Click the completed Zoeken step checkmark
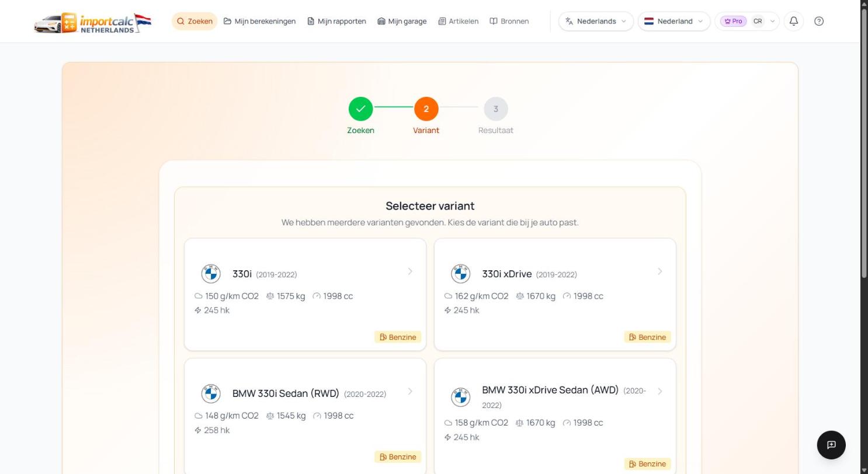Screen dimensions: 868x474 tap(361, 109)
